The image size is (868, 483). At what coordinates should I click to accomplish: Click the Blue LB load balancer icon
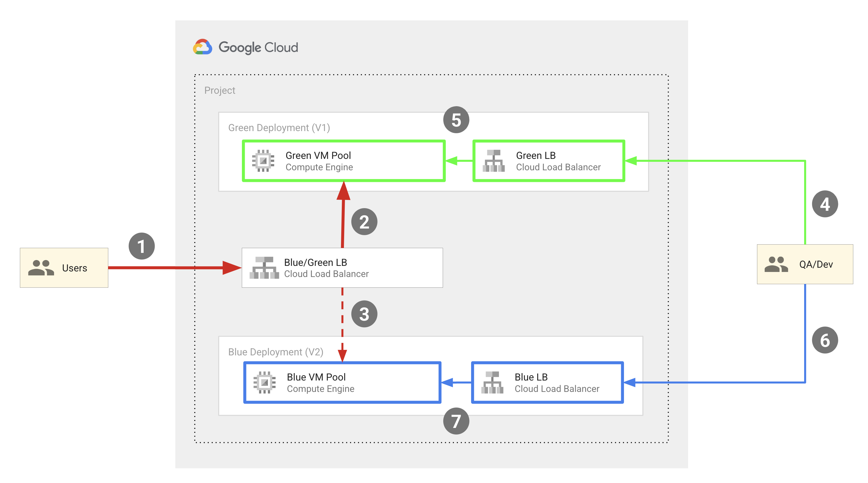(492, 382)
